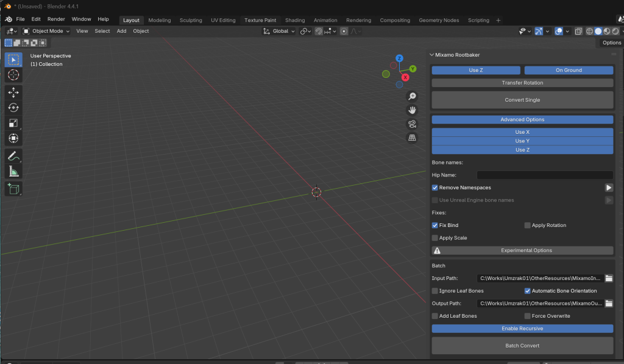This screenshot has width=624, height=364.
Task: Click the add workspace plus icon
Action: pos(498,20)
